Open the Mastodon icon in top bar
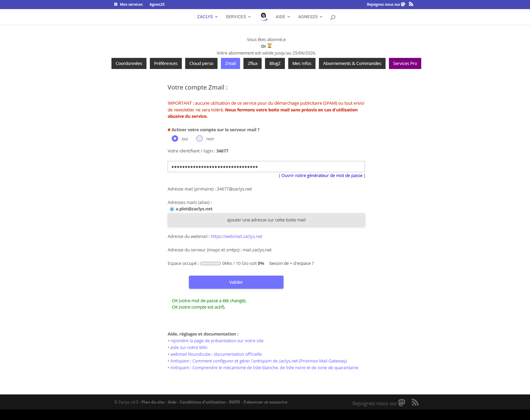This screenshot has width=530, height=420. coord(403,4)
